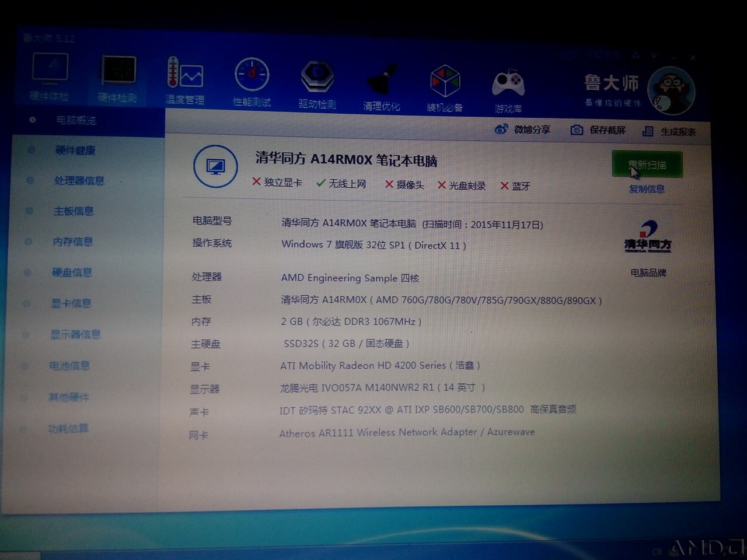Image resolution: width=747 pixels, height=560 pixels.
Task: Click the green 重新扫描 rescan button
Action: [x=647, y=164]
